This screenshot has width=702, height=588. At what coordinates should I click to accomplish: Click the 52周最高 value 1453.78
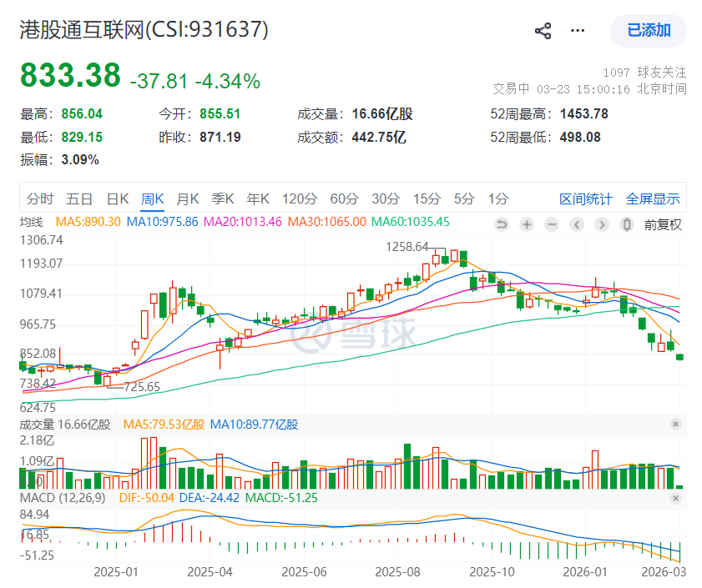[583, 113]
